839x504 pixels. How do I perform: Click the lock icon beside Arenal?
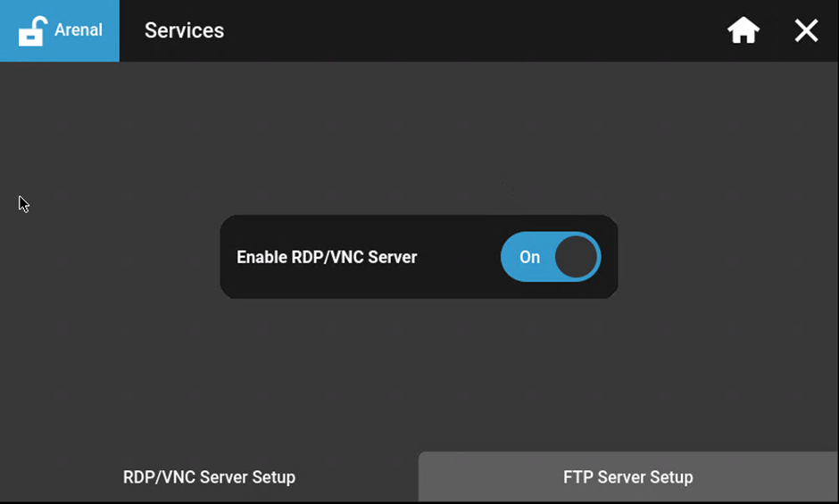point(31,31)
